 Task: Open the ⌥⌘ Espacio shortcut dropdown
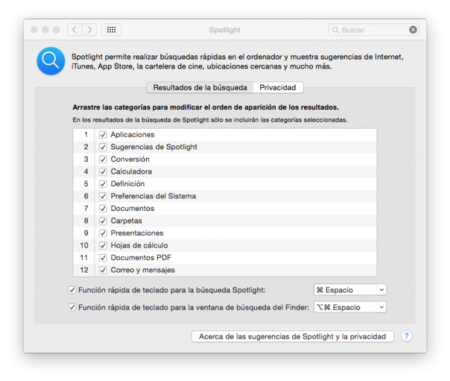point(350,307)
